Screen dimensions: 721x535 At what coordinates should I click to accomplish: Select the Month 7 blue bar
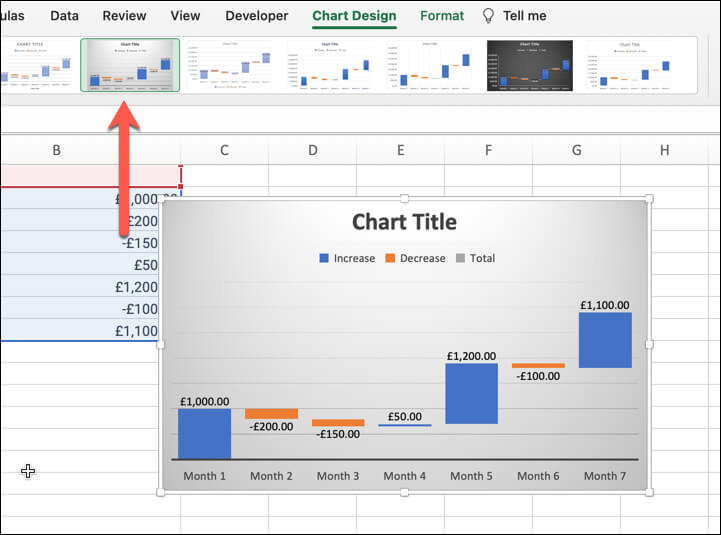(605, 340)
